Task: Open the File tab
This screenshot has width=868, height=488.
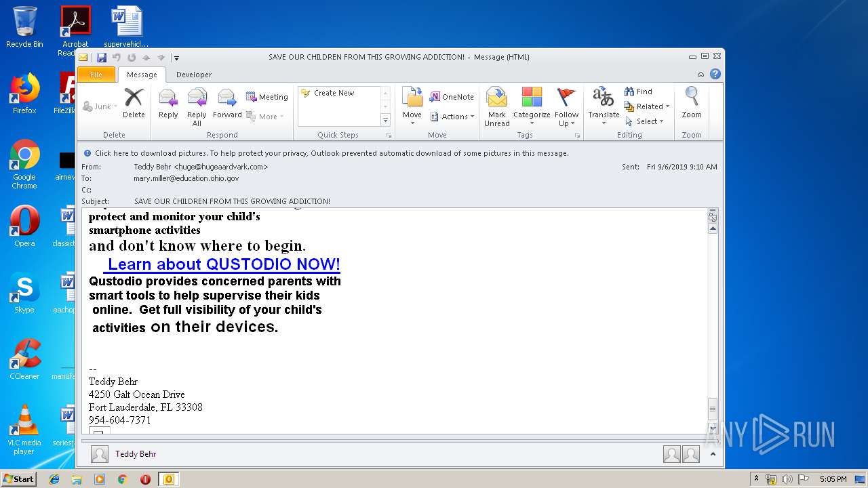Action: tap(96, 75)
